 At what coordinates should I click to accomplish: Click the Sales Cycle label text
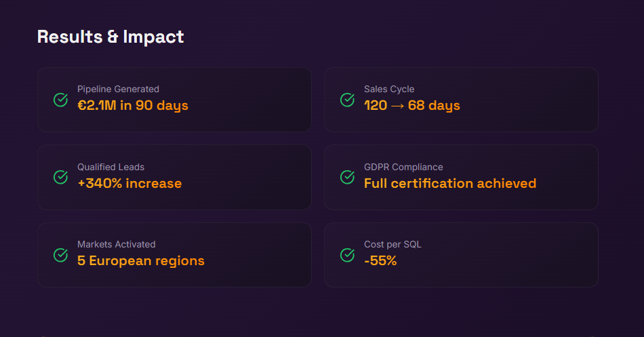(x=389, y=89)
